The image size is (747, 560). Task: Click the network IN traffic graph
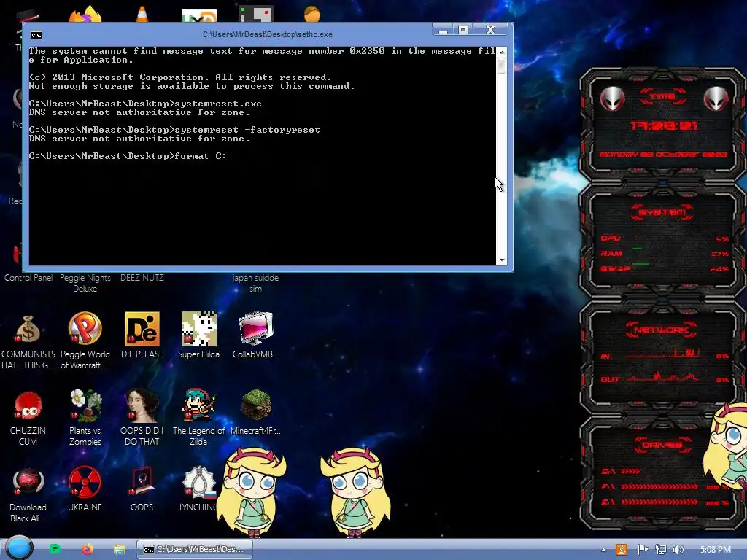click(x=663, y=354)
